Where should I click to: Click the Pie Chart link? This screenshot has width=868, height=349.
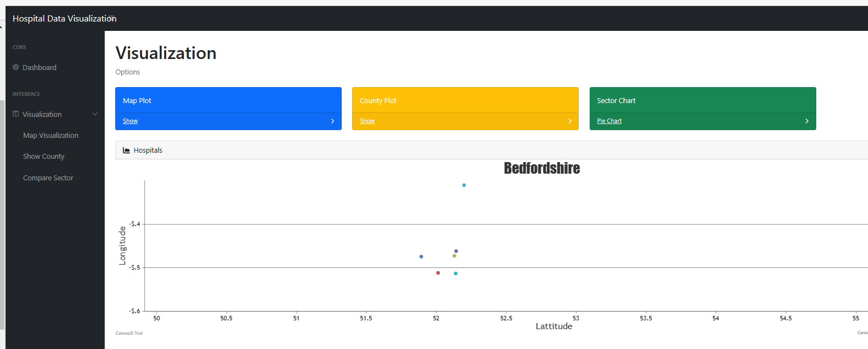pos(609,121)
